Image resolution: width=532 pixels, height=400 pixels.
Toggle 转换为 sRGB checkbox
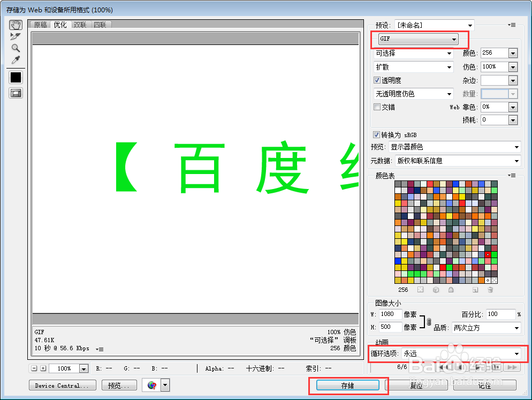(x=376, y=135)
